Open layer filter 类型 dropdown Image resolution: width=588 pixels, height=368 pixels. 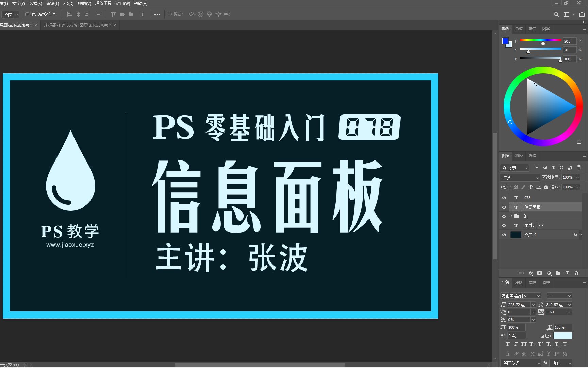click(514, 168)
